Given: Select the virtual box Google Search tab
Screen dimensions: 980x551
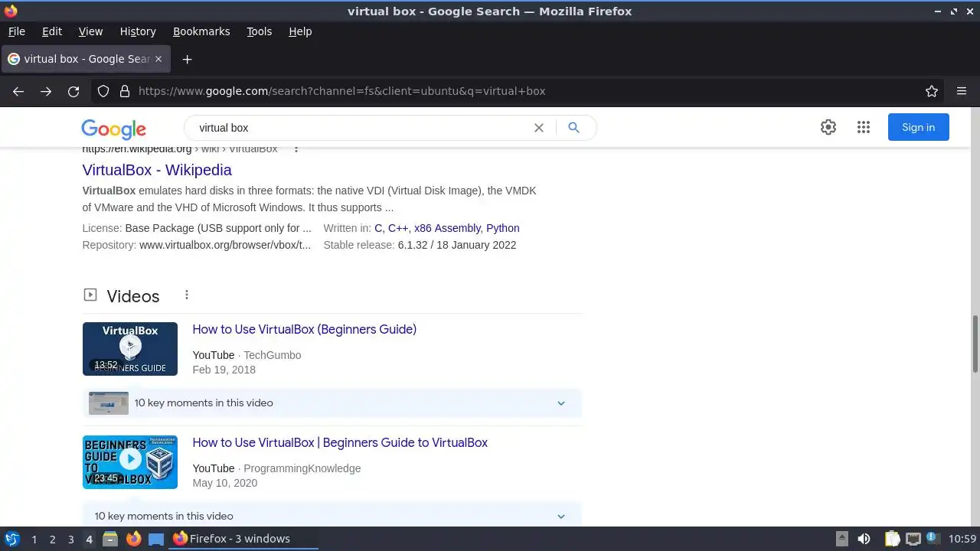Looking at the screenshot, I should pyautogui.click(x=85, y=59).
